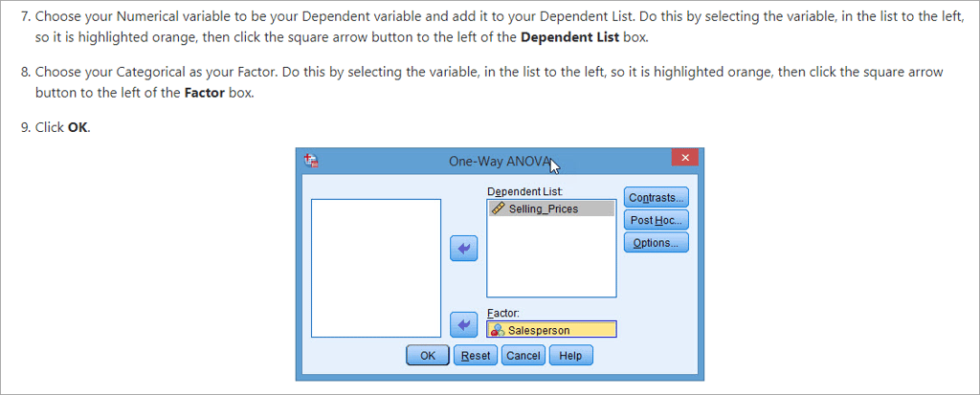
Task: Click inside the empty source variable list
Action: 376,268
